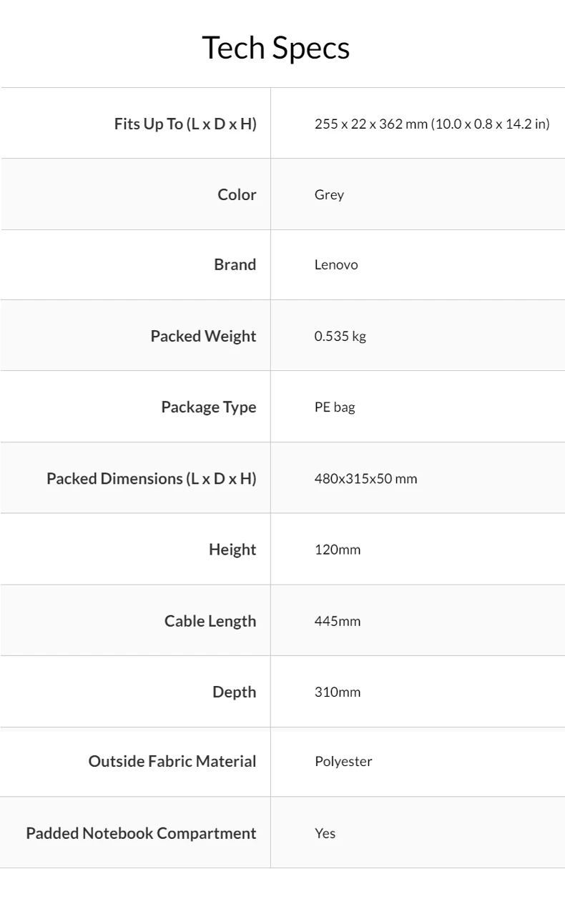Select the 0.535 kg value

pos(340,336)
